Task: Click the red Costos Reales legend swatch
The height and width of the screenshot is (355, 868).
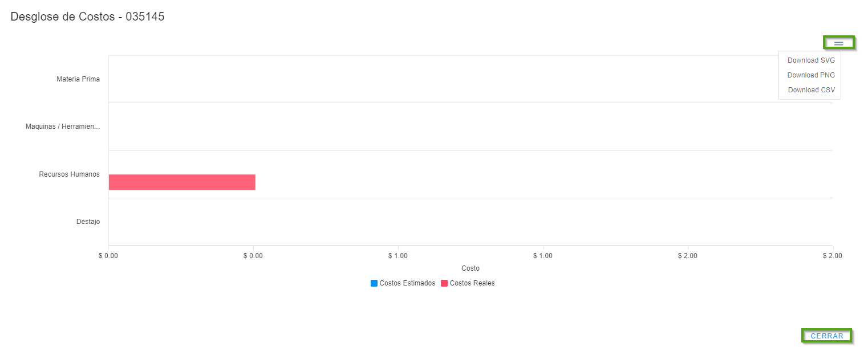Action: pos(444,283)
